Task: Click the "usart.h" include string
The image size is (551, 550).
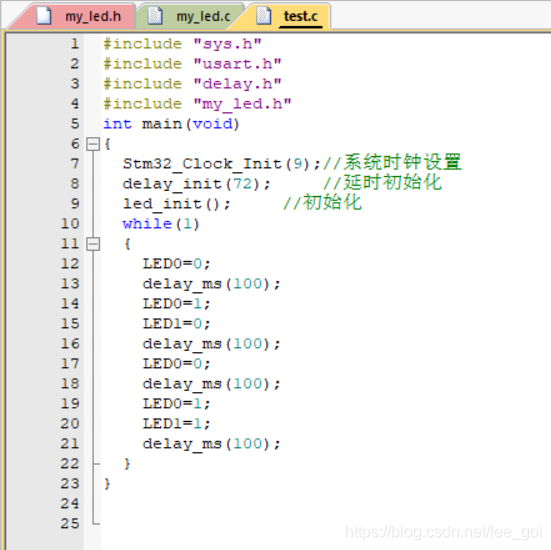Action: tap(237, 64)
